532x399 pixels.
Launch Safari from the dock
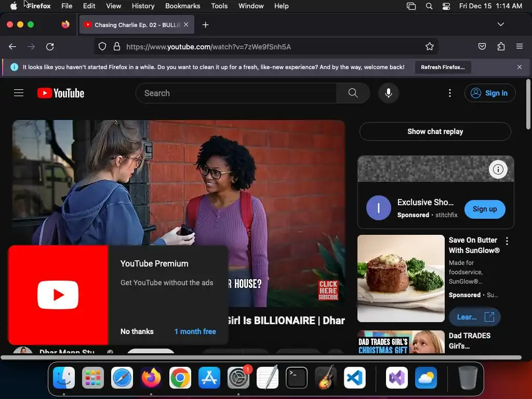point(122,378)
